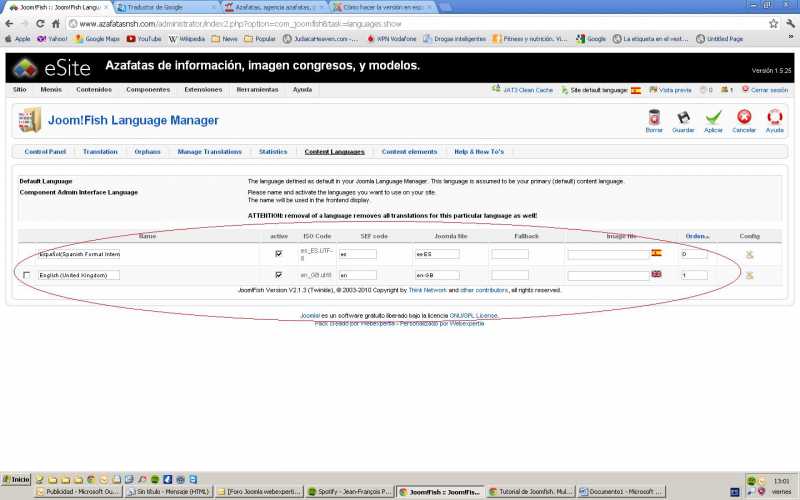This screenshot has height=500, width=800.
Task: Click the Fallback field for English row
Action: pyautogui.click(x=510, y=276)
